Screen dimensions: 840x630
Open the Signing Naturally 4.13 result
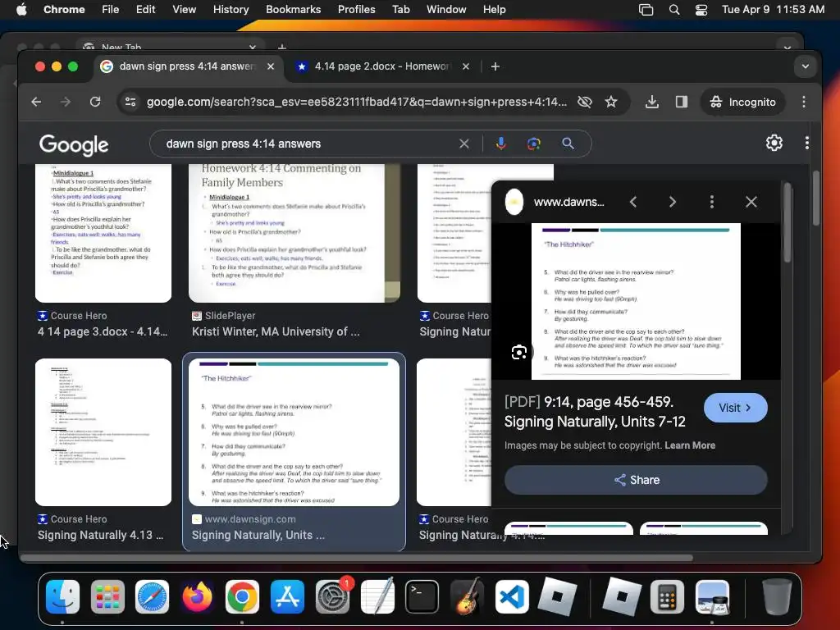[x=100, y=535]
